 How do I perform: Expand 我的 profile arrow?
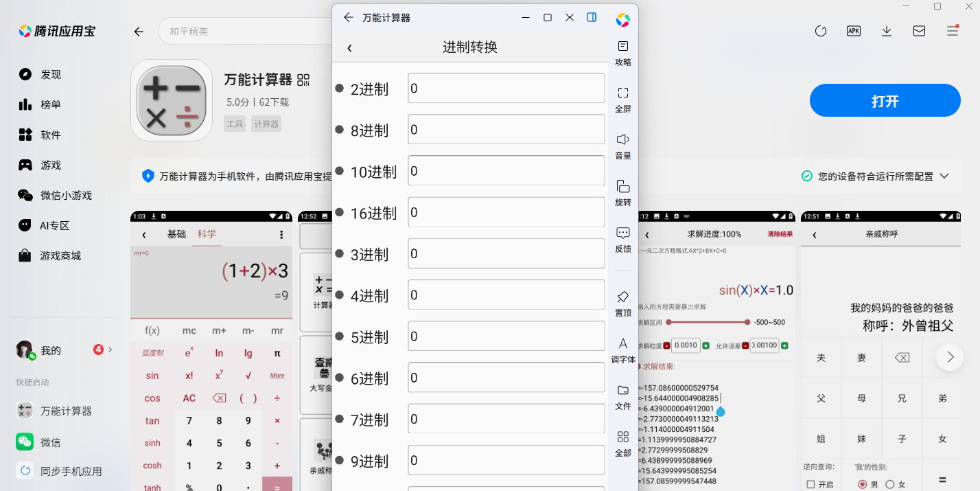click(110, 350)
